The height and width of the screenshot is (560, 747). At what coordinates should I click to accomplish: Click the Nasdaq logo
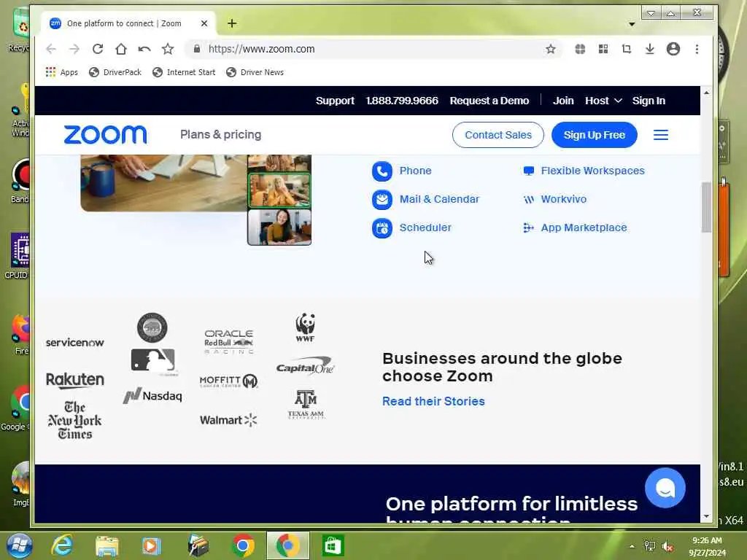tap(152, 395)
